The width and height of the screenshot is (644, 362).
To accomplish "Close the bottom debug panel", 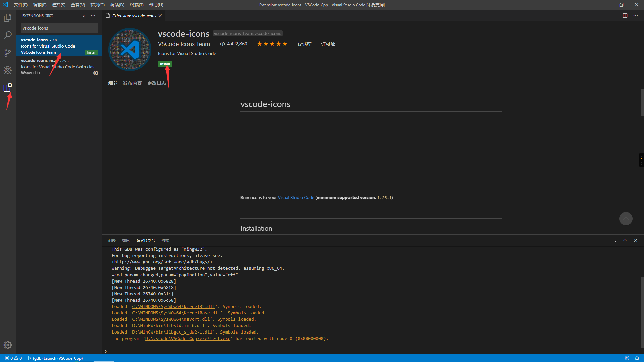I will [x=636, y=240].
